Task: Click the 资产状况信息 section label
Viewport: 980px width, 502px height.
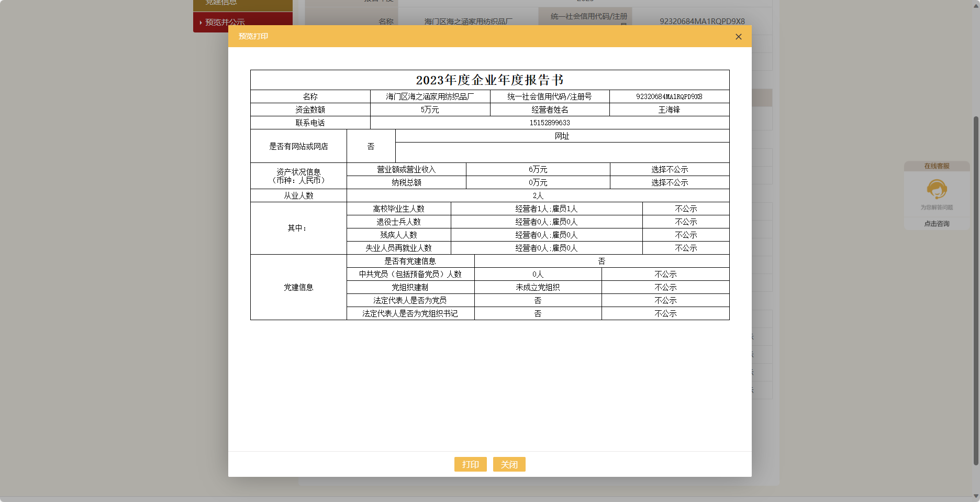Action: [298, 176]
